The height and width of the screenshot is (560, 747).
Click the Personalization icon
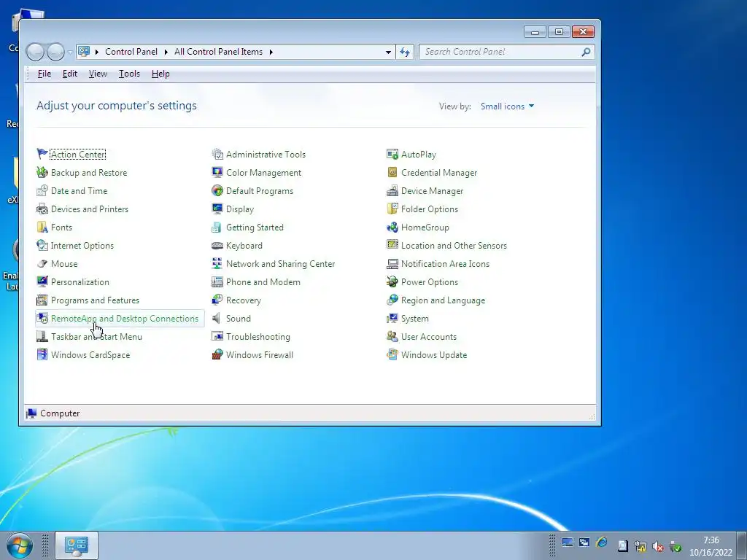pyautogui.click(x=42, y=281)
